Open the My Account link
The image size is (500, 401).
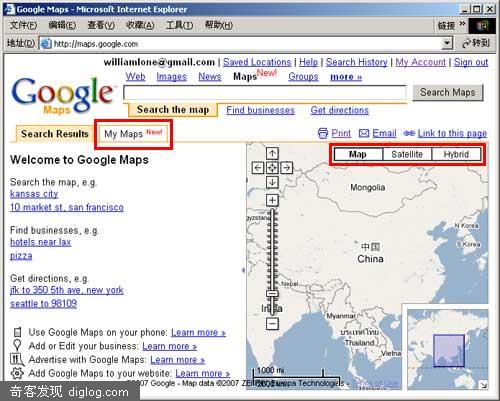click(420, 62)
